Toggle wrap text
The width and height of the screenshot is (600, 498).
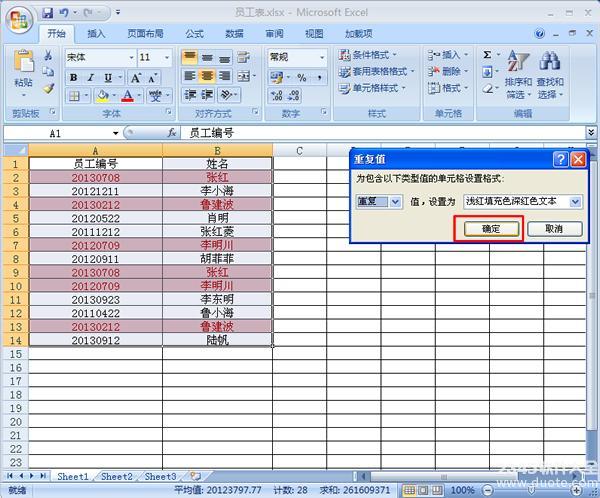coord(243,57)
